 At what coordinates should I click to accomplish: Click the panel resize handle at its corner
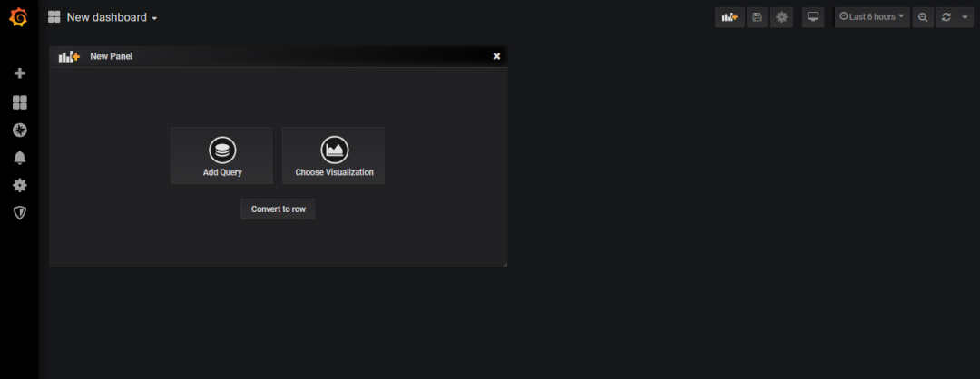point(505,264)
